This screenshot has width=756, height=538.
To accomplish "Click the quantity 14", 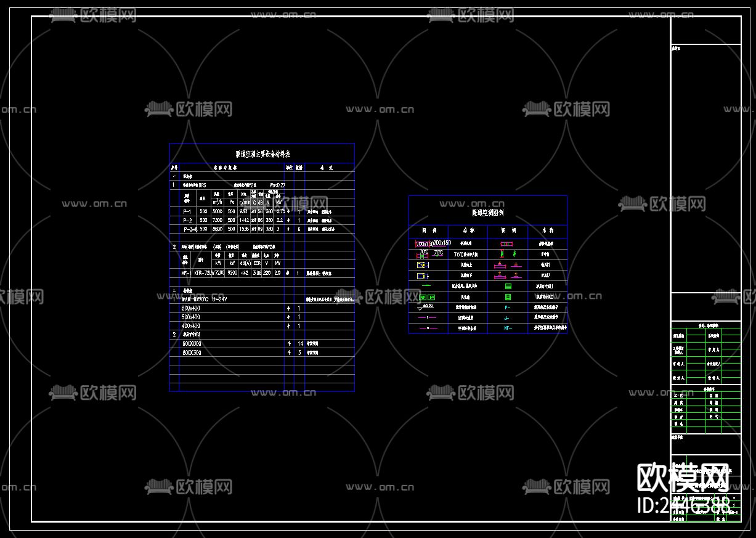I will (x=300, y=343).
